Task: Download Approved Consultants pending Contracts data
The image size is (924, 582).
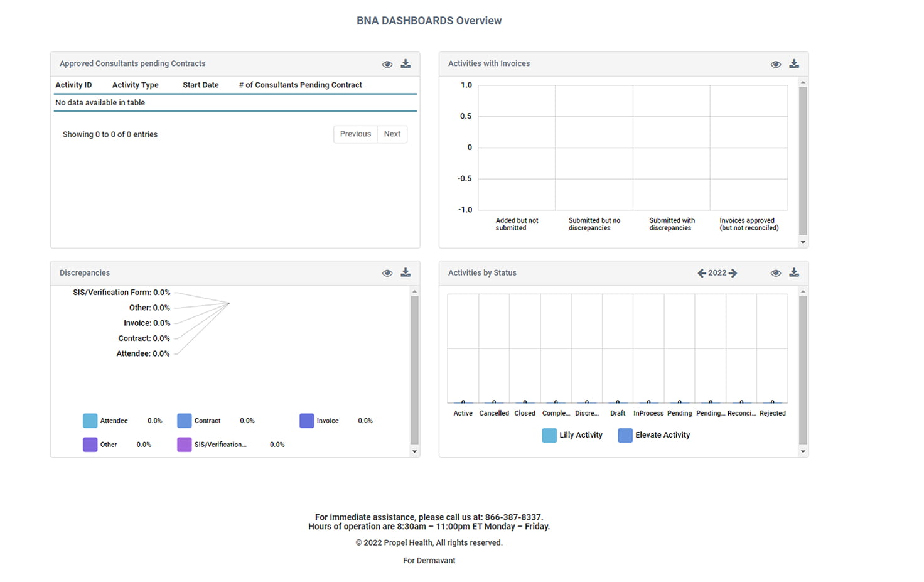Action: (x=406, y=64)
